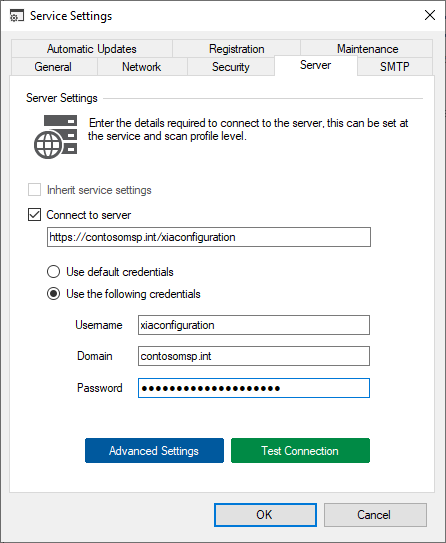Image resolution: width=446 pixels, height=543 pixels.
Task: Uncheck the Connect to server checkbox
Action: pos(34,215)
